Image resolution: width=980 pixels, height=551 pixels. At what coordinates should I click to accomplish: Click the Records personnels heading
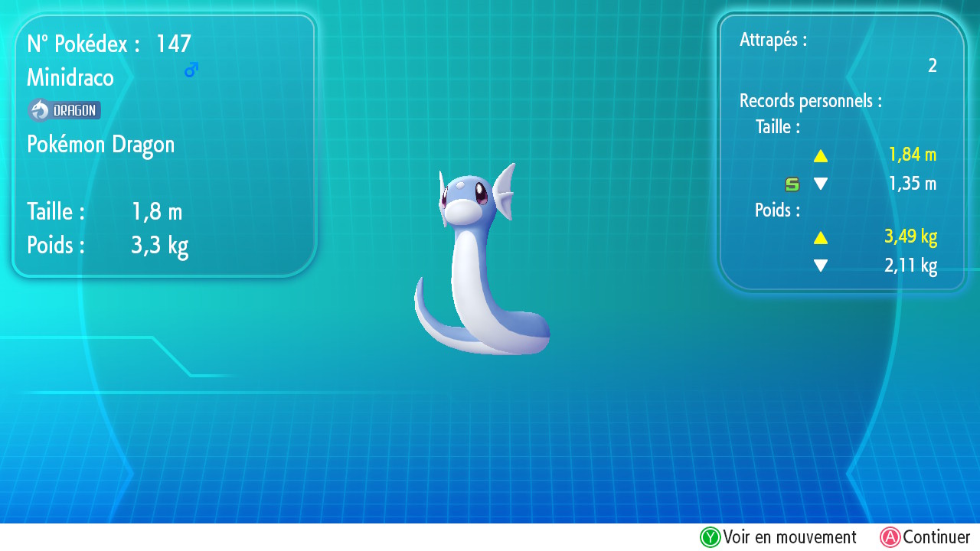(x=811, y=101)
